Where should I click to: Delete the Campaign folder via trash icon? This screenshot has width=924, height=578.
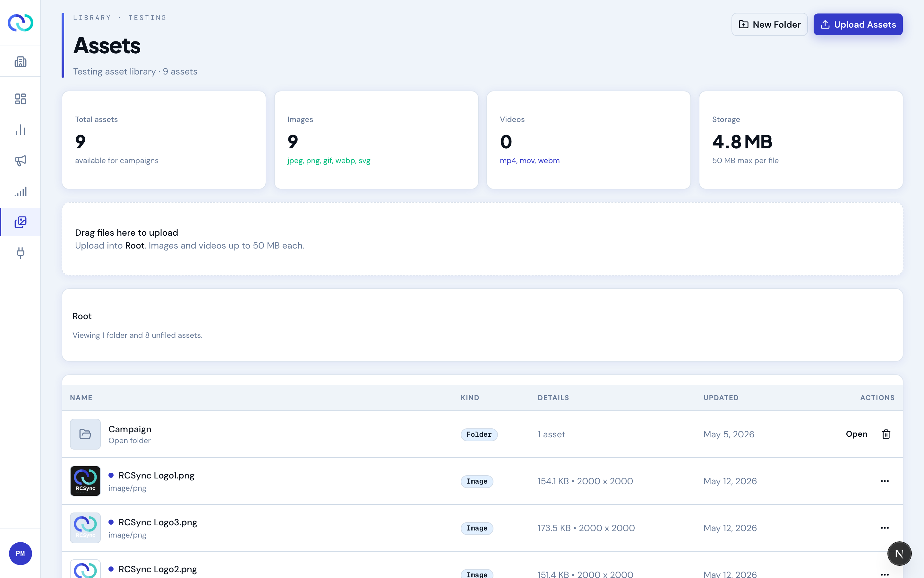[886, 434]
